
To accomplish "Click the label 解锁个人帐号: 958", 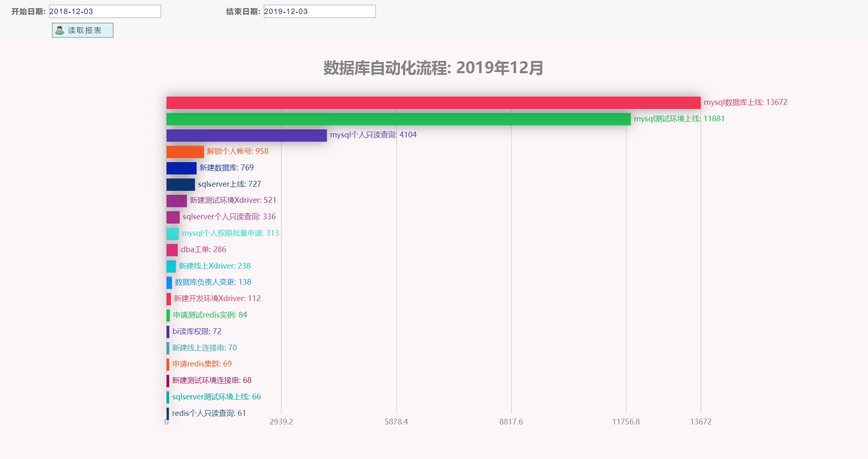I will (x=238, y=151).
